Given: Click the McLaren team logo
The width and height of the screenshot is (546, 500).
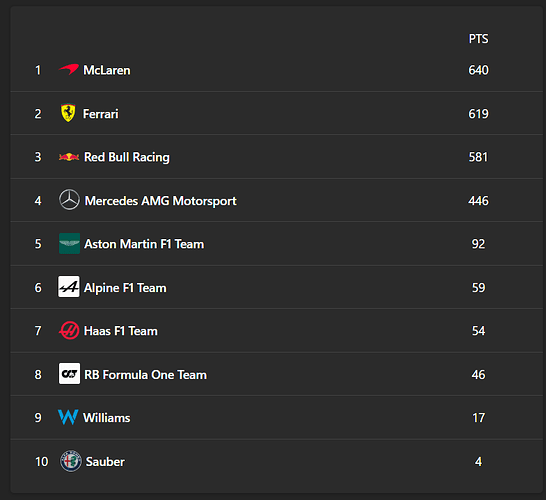Looking at the screenshot, I should (69, 69).
